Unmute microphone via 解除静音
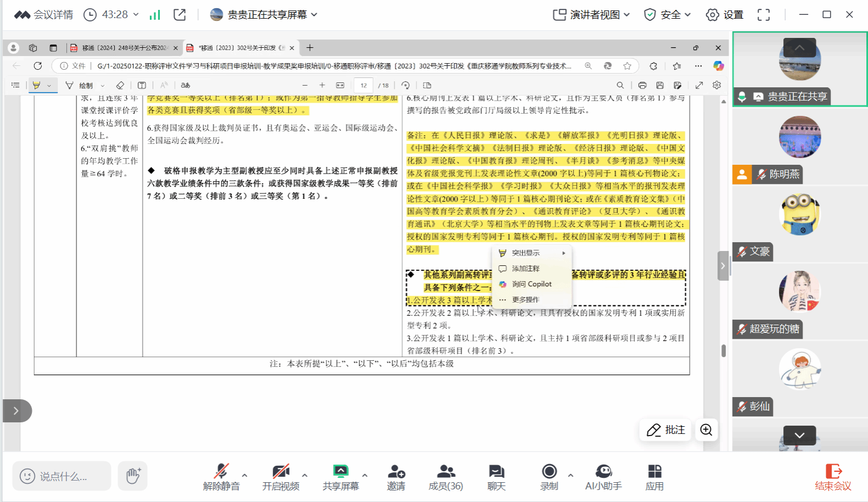 (x=221, y=477)
